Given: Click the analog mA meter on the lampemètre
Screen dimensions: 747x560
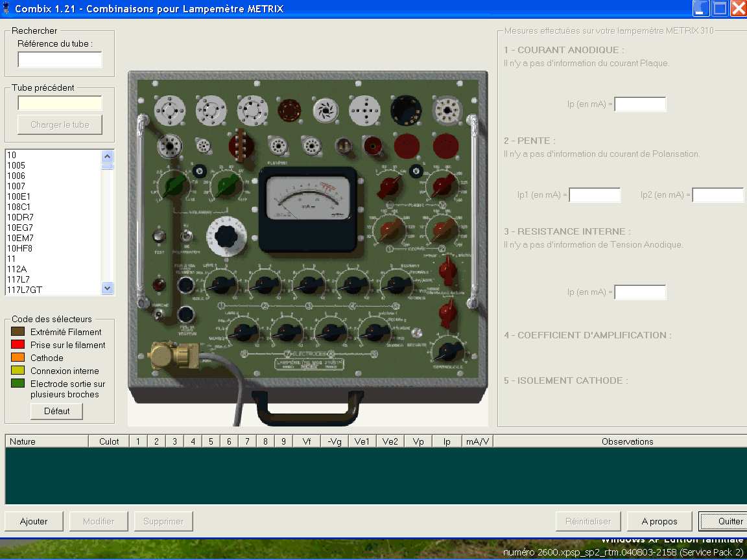Looking at the screenshot, I should pos(308,209).
